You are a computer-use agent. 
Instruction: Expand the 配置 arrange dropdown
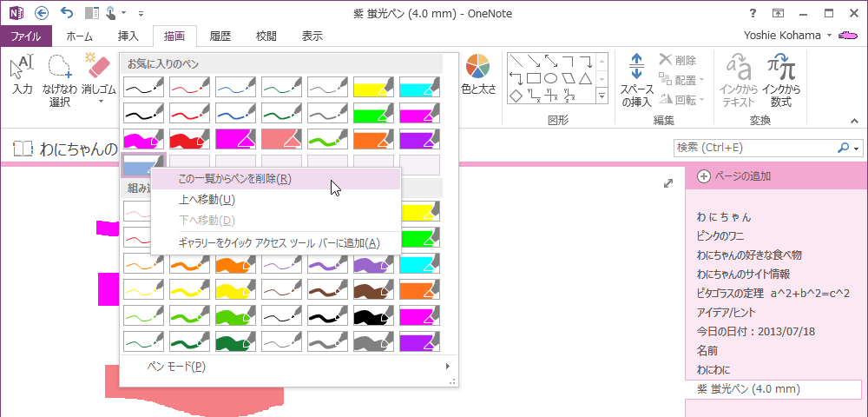(x=702, y=80)
